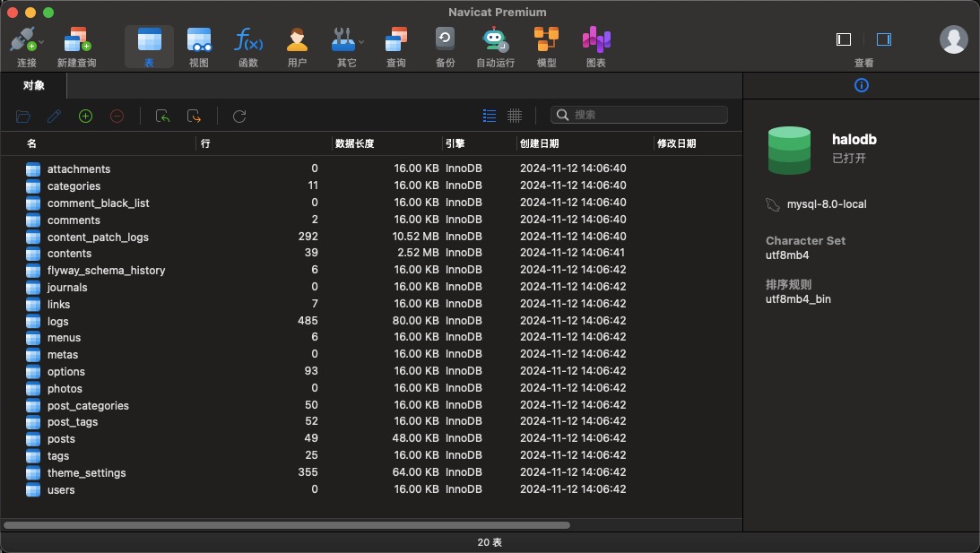
Task: Expand the 连接 connection dropdown arrow
Action: point(41,41)
